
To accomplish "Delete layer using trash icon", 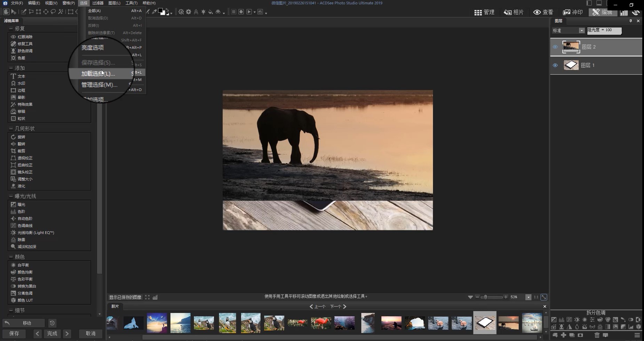I will (597, 335).
